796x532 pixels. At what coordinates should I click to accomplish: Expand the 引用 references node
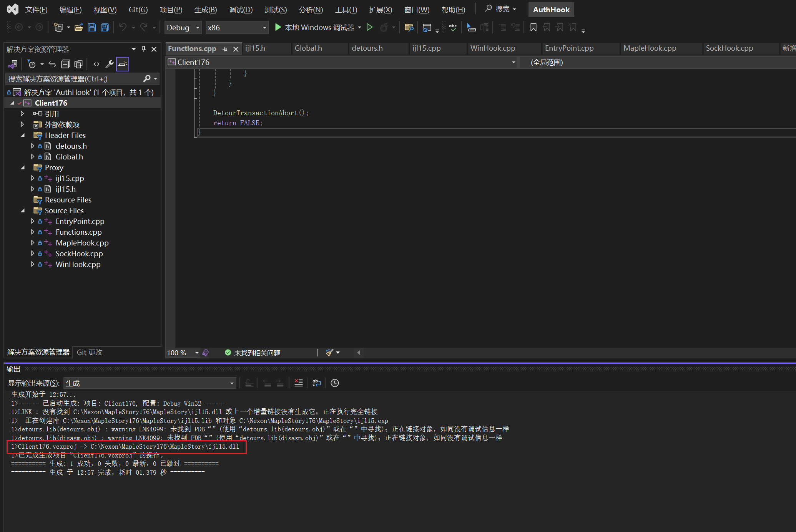(x=22, y=114)
